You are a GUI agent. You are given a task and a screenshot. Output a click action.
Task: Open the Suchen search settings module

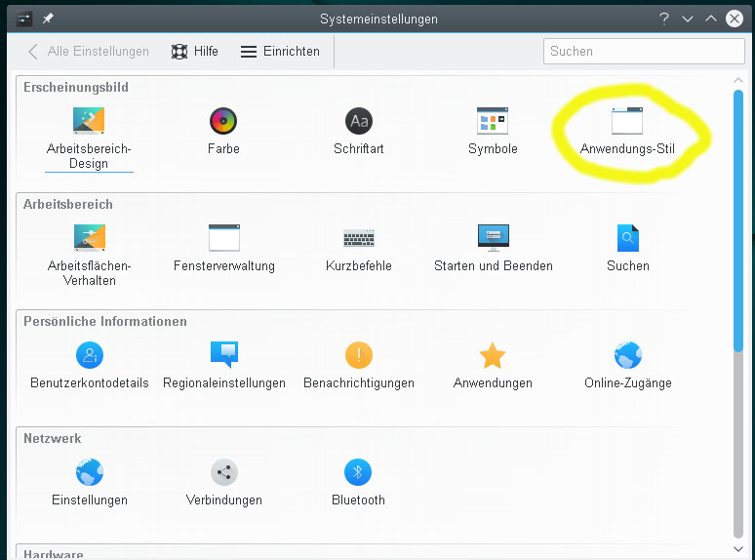pyautogui.click(x=628, y=248)
